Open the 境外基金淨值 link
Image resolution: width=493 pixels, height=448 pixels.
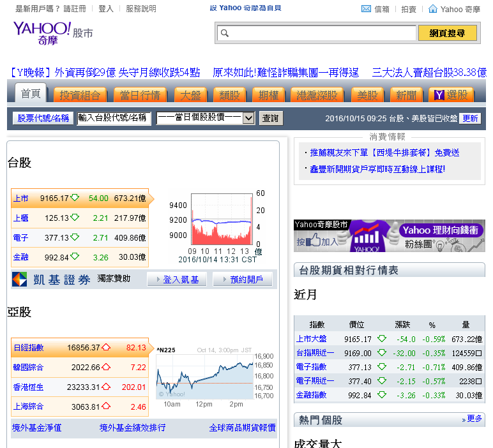[37, 428]
